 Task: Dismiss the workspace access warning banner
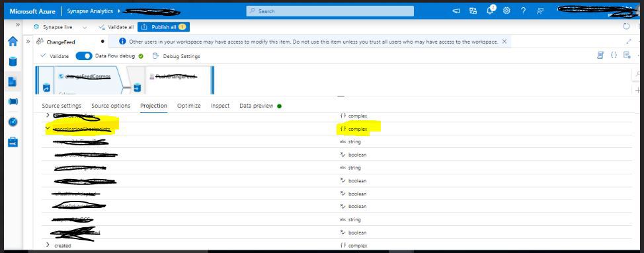(x=504, y=42)
